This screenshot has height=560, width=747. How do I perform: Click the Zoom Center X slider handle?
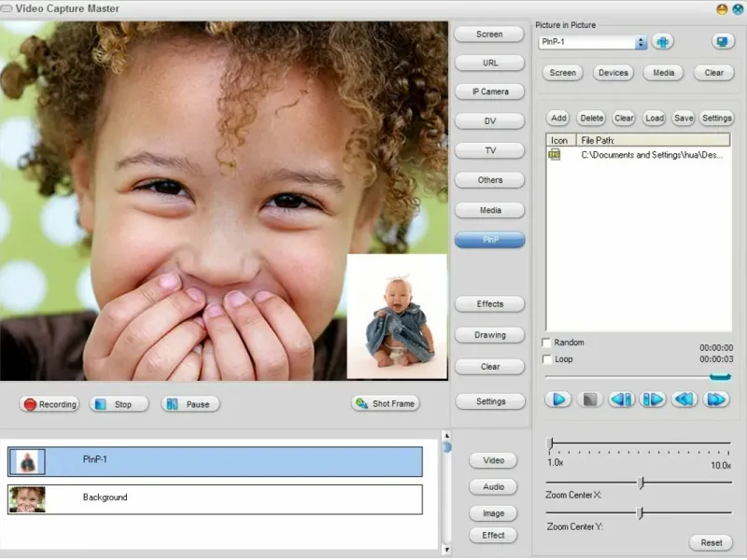[641, 483]
